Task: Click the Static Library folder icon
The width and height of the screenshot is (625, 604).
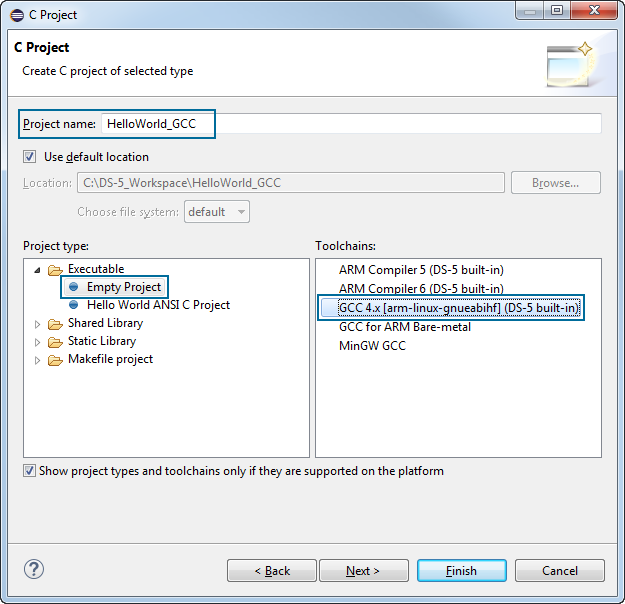Action: coord(55,342)
